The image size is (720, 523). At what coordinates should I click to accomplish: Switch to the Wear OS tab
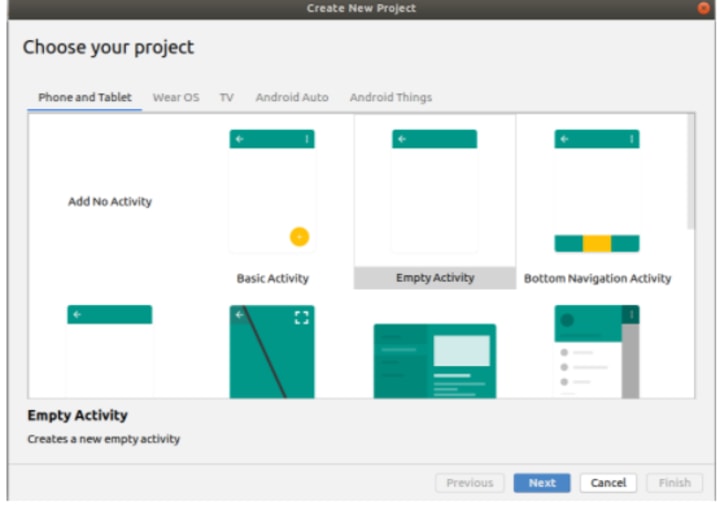click(x=176, y=97)
